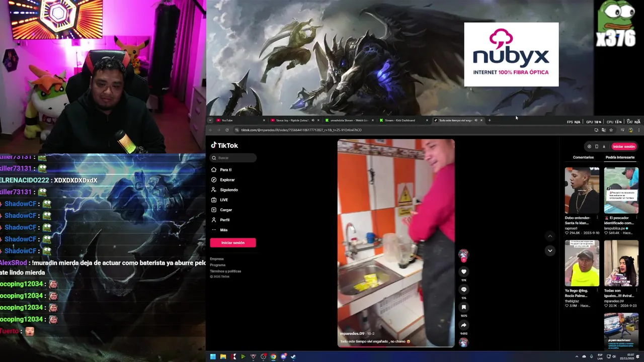Click the nubyx internet advertisement banner
644x362 pixels.
tap(511, 54)
